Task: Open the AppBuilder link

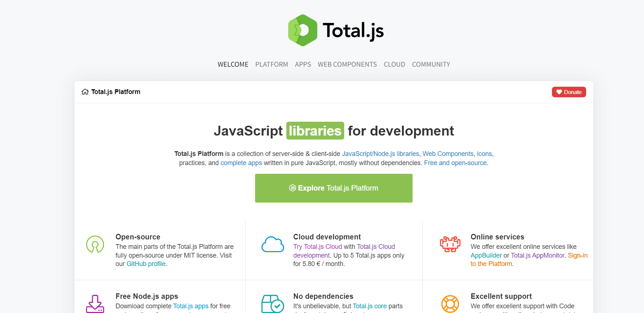Action: click(486, 255)
